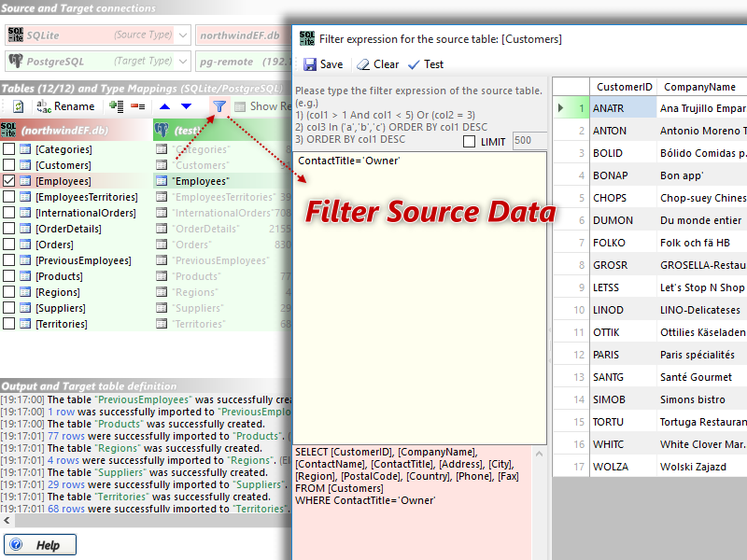Click the Santé Gourmet company cell
This screenshot has height=560, width=747.
(x=702, y=377)
